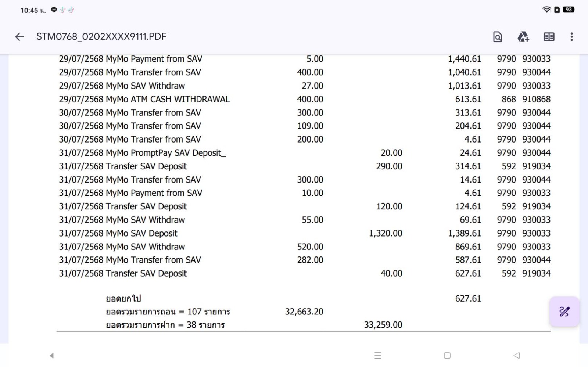Tap the Add to Drive icon
This screenshot has height=367, width=588.
click(x=523, y=37)
